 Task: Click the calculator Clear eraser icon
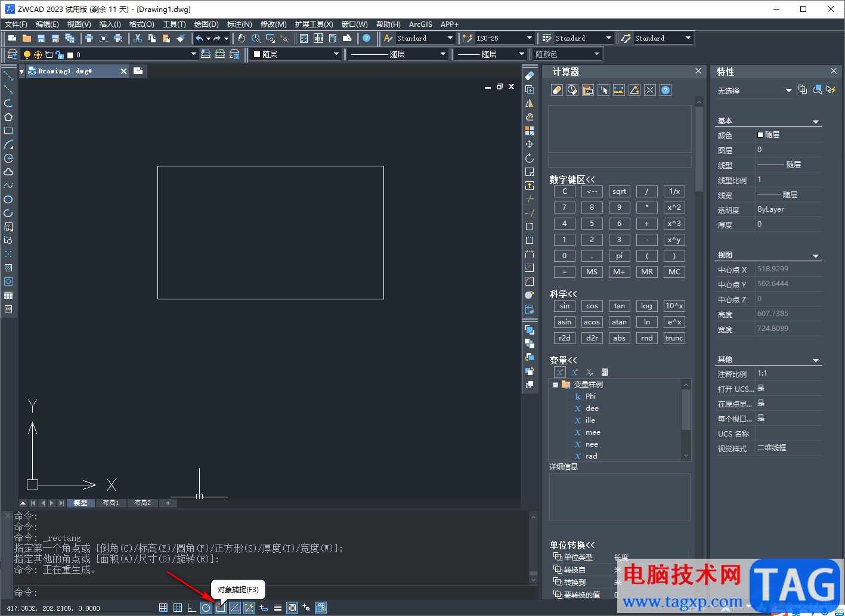557,90
